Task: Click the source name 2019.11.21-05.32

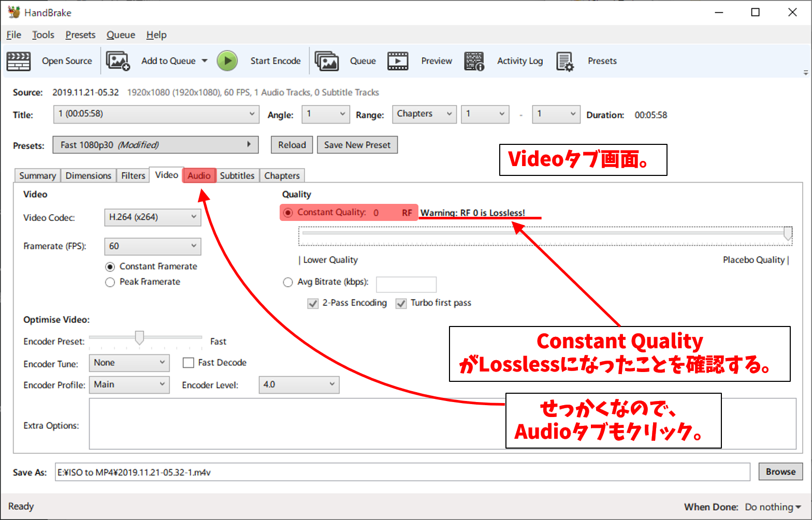Action: tap(85, 93)
